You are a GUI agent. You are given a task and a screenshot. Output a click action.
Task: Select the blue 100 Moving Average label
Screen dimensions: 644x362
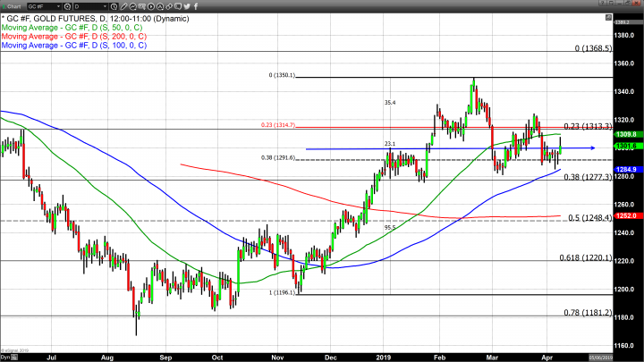point(74,46)
